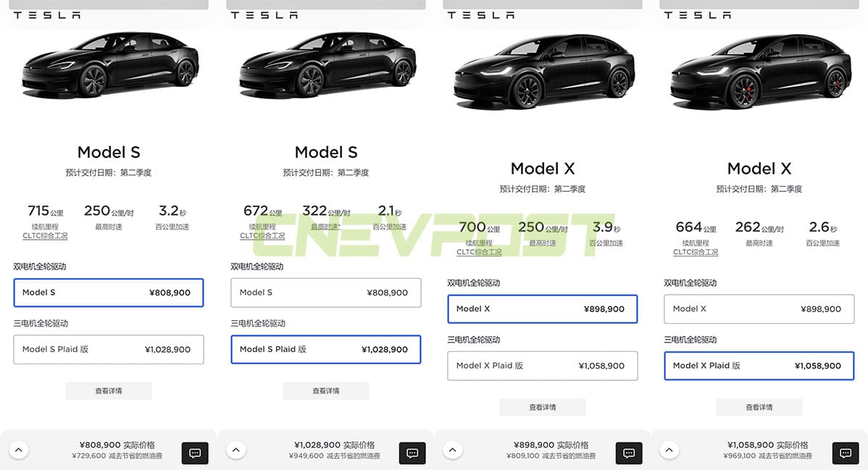
Task: Select the Model S Plaid ¥1,028,900 option
Action: 326,350
